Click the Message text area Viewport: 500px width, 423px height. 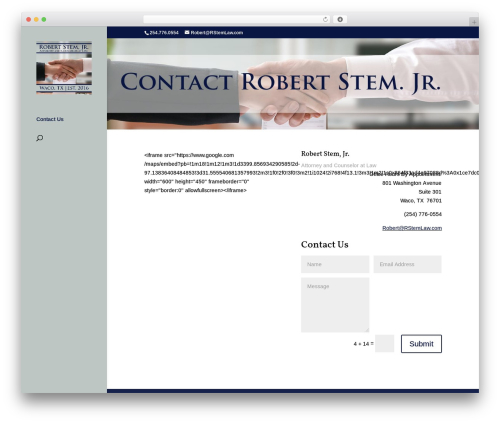(335, 305)
